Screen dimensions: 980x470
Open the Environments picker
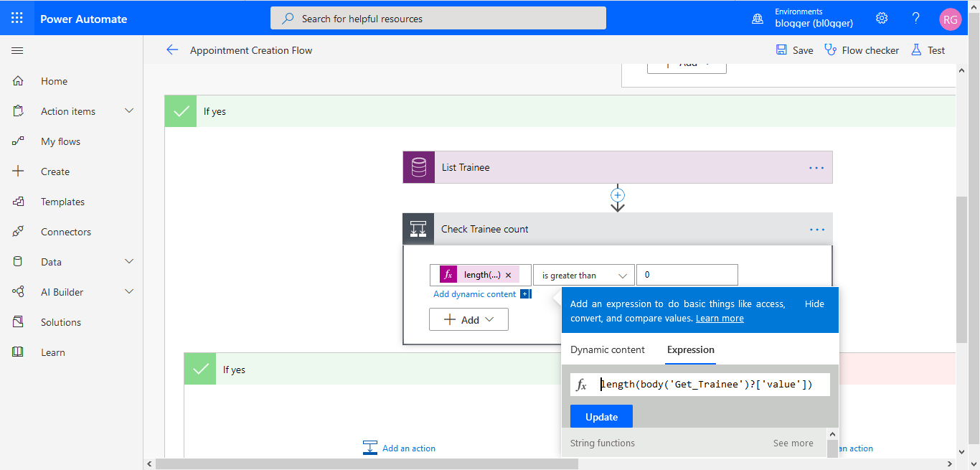[x=804, y=18]
